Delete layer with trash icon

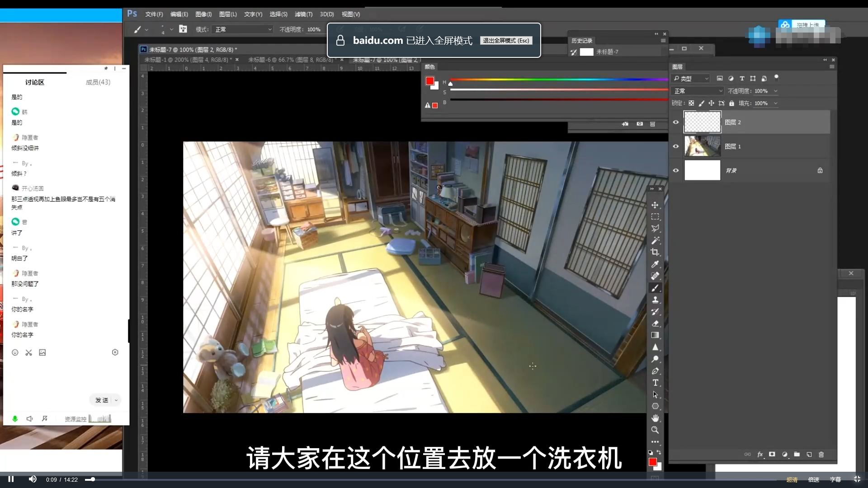point(821,455)
